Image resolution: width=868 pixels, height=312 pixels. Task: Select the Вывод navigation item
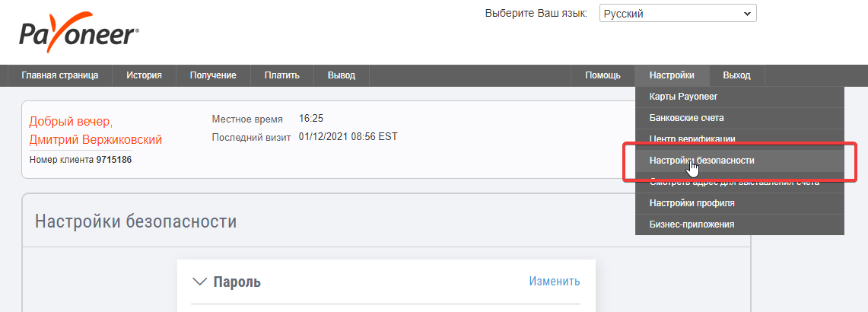click(x=342, y=75)
